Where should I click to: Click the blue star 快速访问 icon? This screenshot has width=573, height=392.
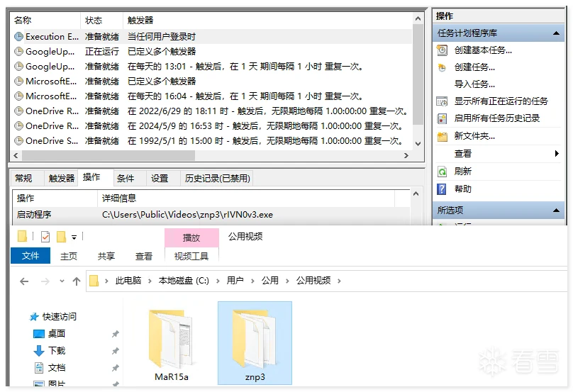tap(34, 317)
